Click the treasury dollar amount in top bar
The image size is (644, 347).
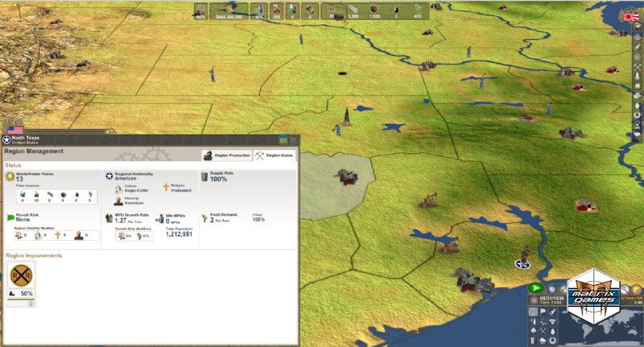click(229, 17)
